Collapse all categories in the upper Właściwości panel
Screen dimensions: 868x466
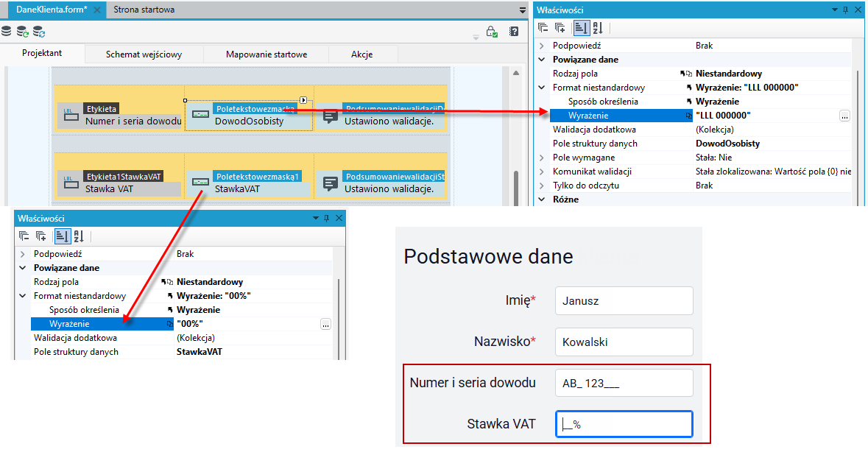pyautogui.click(x=543, y=28)
